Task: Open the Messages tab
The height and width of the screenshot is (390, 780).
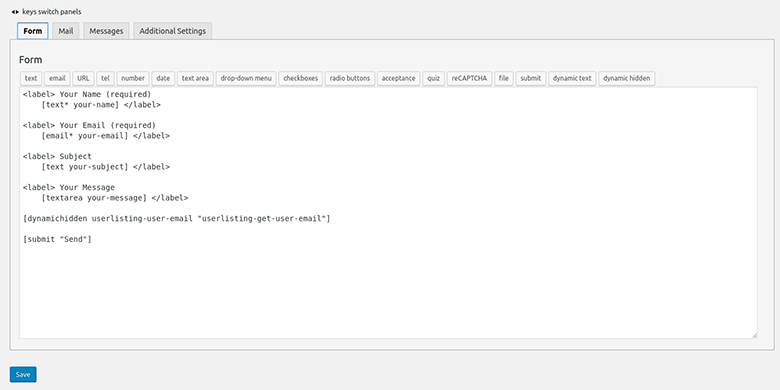Action: 106,31
